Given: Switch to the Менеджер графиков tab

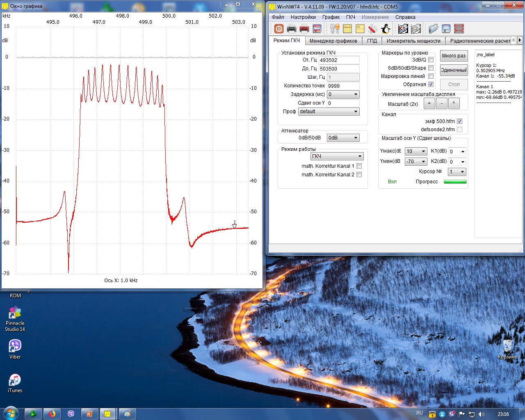Looking at the screenshot, I should pos(333,41).
